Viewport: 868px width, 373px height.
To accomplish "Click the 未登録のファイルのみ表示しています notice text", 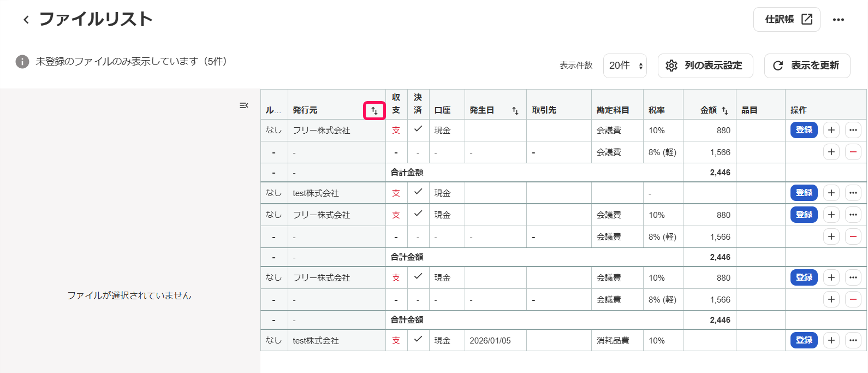I will click(x=131, y=62).
